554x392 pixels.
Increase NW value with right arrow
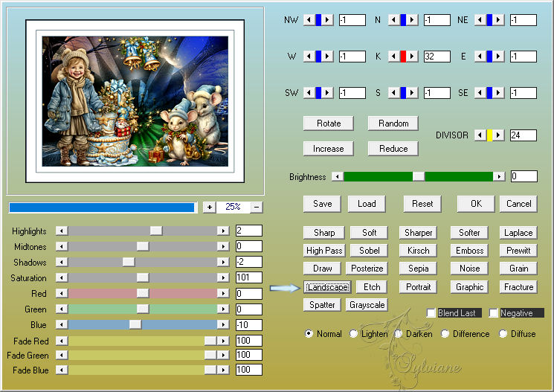327,20
